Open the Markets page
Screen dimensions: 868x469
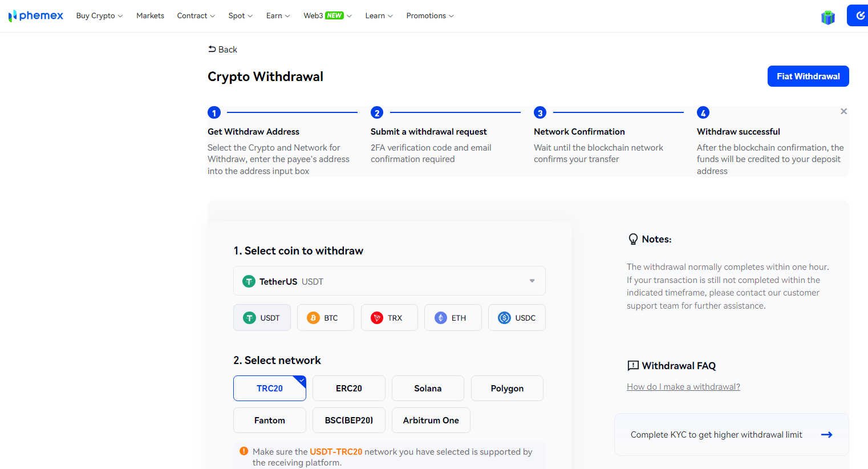[x=150, y=15]
